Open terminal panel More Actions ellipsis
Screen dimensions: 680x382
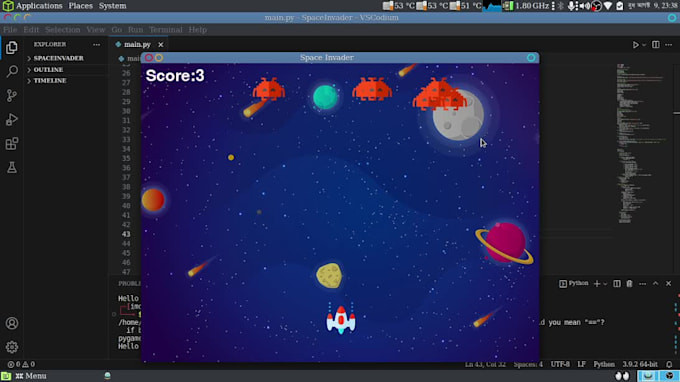(643, 284)
